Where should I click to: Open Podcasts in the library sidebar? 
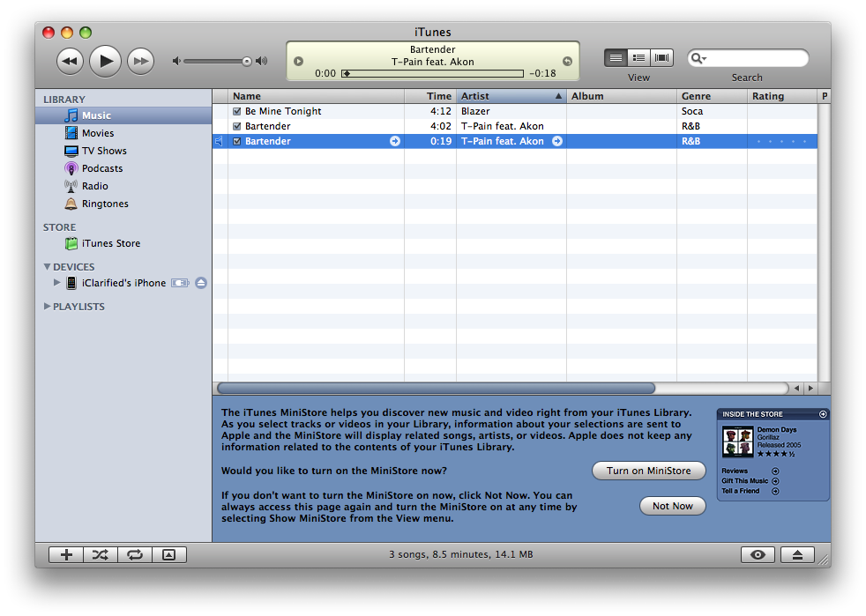pos(101,168)
